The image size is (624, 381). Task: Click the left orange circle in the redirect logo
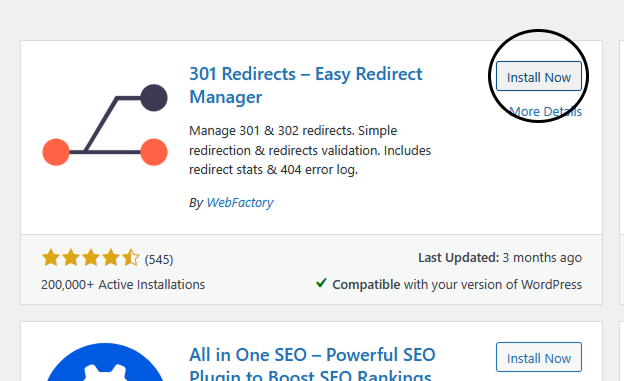pyautogui.click(x=56, y=152)
